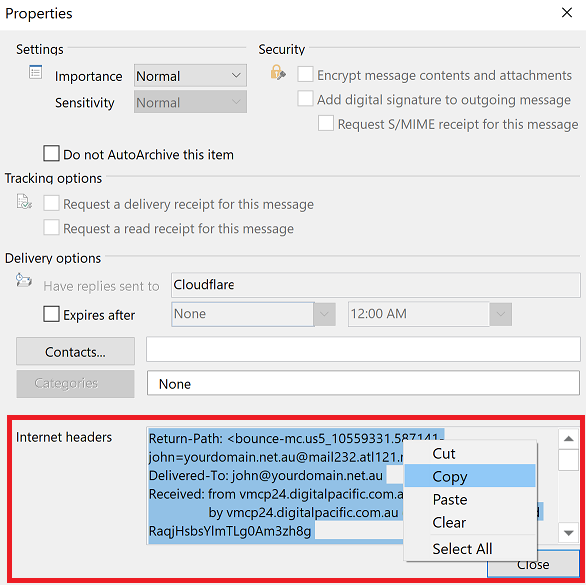Enable the Expires after checkbox
Image resolution: width=588 pixels, height=585 pixels.
(x=51, y=314)
